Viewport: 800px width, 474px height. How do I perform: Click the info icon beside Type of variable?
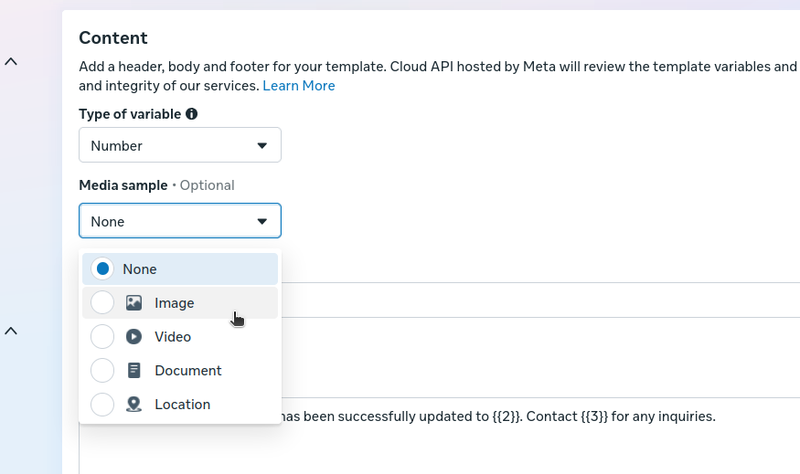(192, 114)
